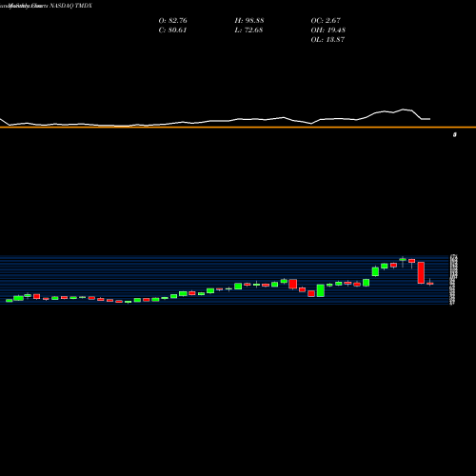Select the close price C: 80.61

coord(172,30)
